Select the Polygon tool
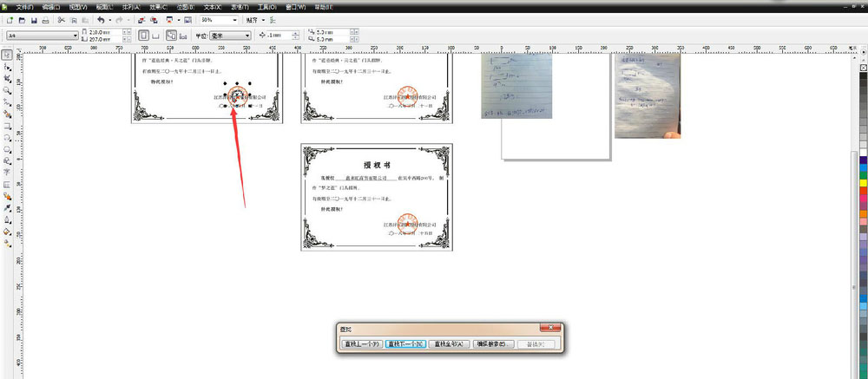 7,149
